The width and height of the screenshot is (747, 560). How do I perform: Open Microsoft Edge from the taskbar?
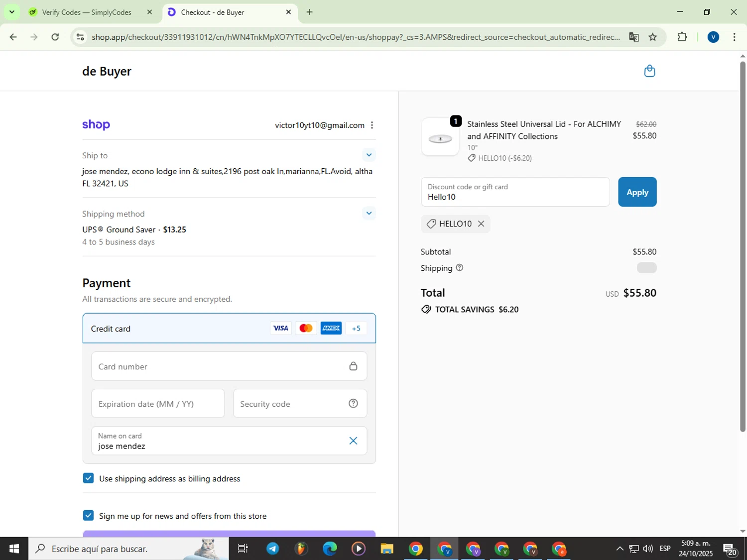[x=330, y=549]
